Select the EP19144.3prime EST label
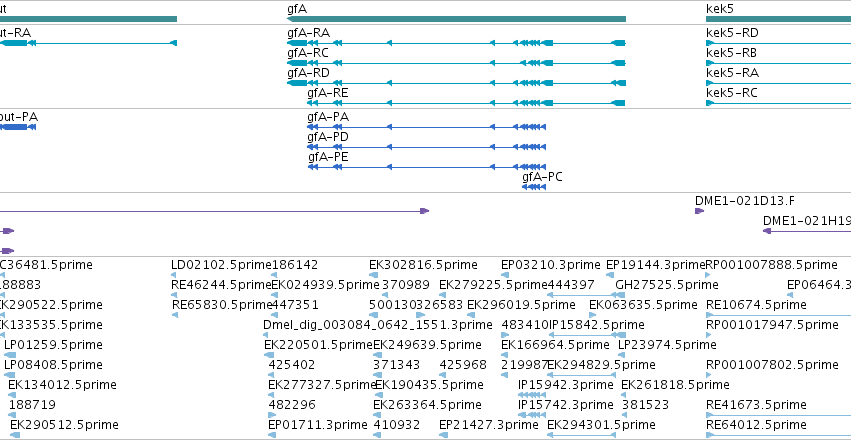Viewport: 851px width, 440px height. pos(655,265)
